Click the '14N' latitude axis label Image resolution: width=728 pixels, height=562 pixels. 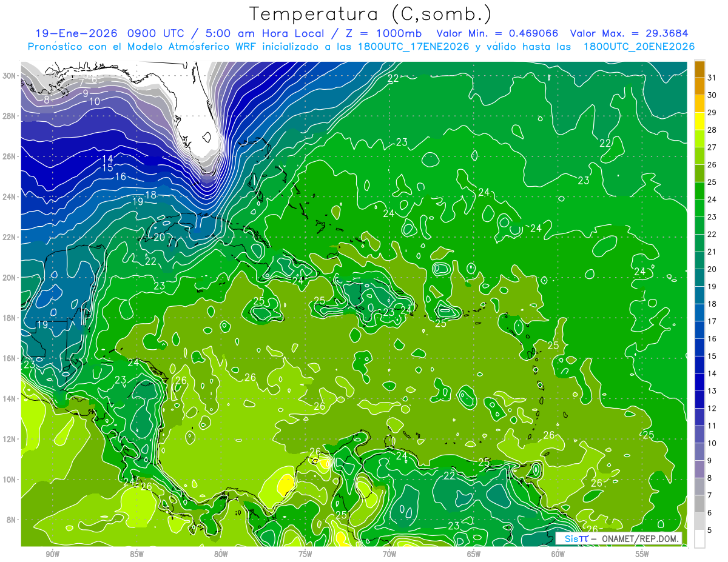coord(10,399)
